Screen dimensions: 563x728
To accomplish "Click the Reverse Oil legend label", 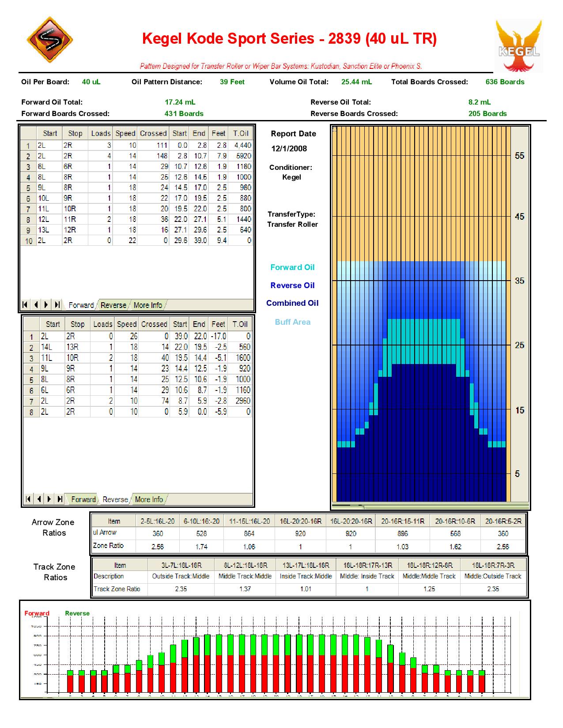I will coord(292,285).
